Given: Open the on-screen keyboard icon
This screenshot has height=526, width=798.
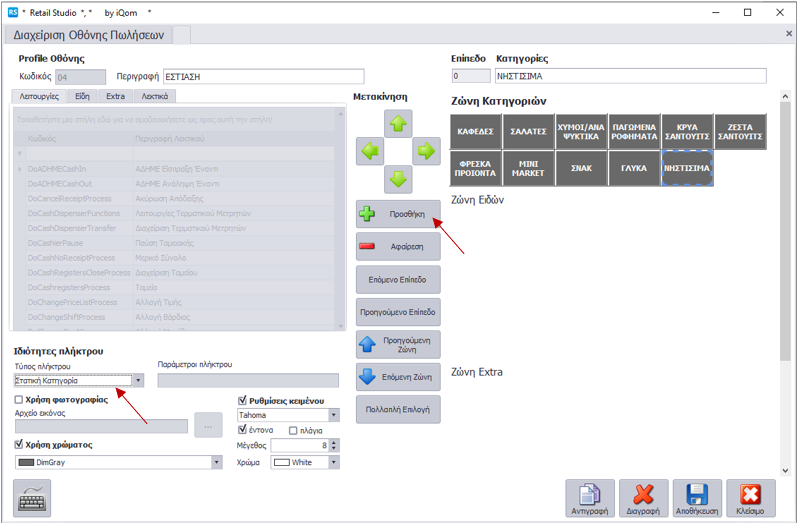Looking at the screenshot, I should click(x=33, y=497).
